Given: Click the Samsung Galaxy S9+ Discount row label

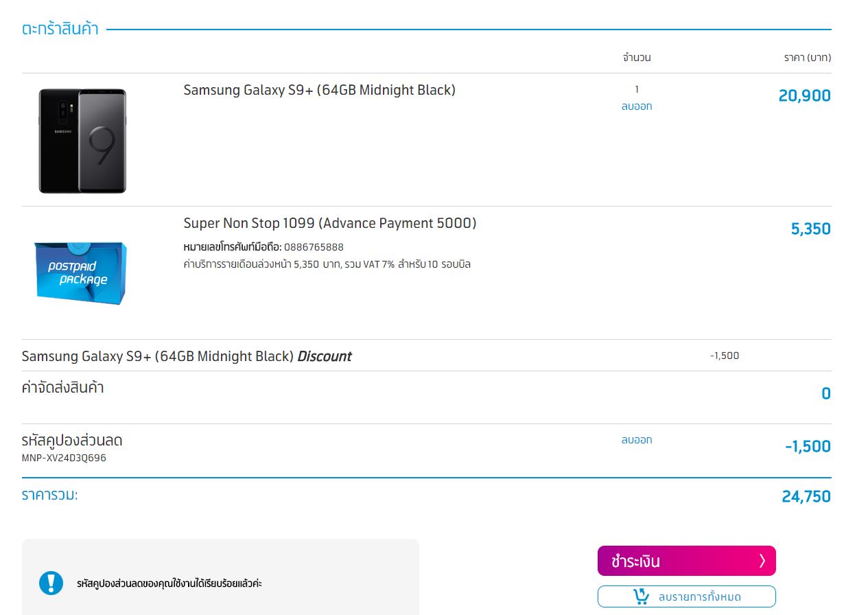Looking at the screenshot, I should coord(186,356).
